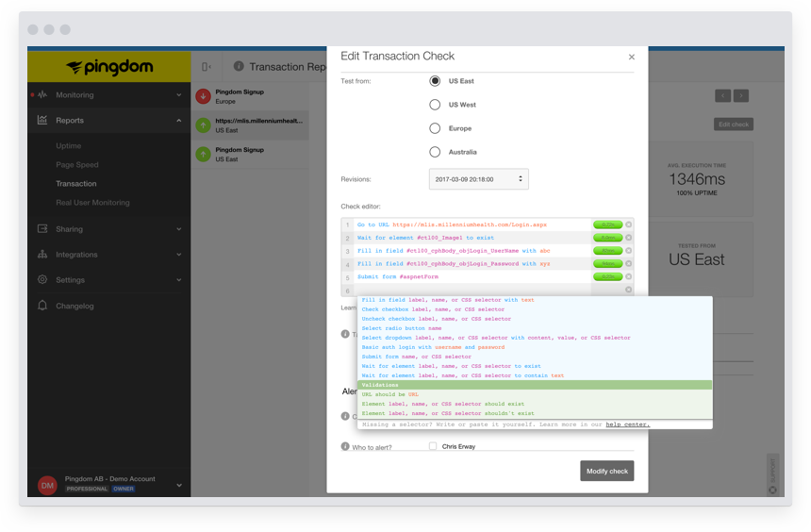The width and height of the screenshot is (811, 532).
Task: Check the Chris Erway alert checkbox
Action: click(x=433, y=445)
